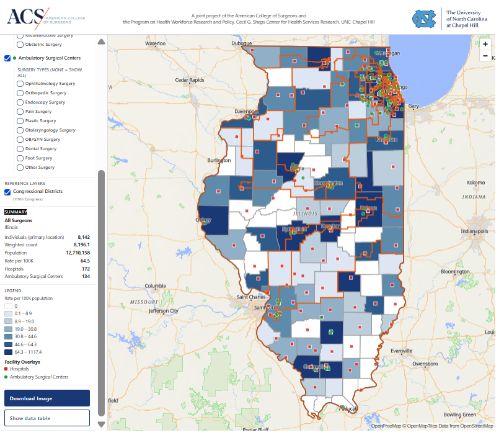
Task: Select Plastic Surgery checkbox
Action: (20, 121)
